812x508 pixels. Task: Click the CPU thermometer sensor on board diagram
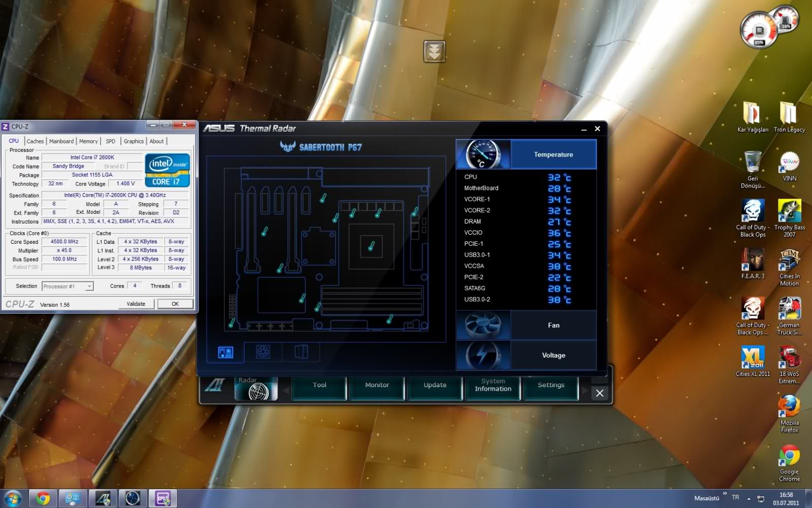[371, 246]
